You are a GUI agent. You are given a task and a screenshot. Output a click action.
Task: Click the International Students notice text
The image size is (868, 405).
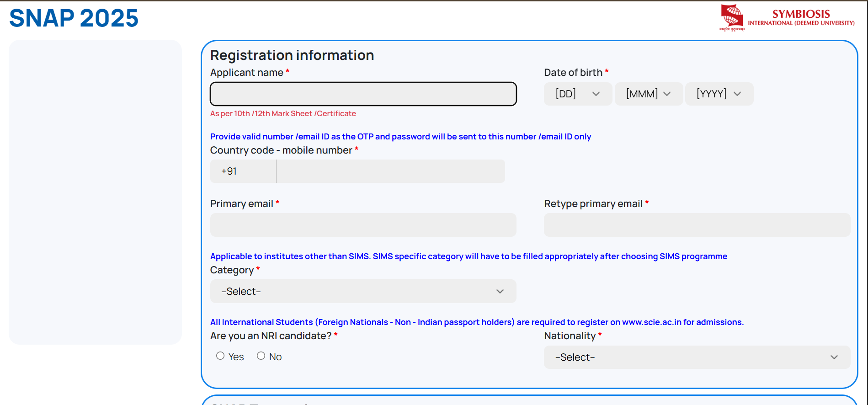pyautogui.click(x=477, y=322)
